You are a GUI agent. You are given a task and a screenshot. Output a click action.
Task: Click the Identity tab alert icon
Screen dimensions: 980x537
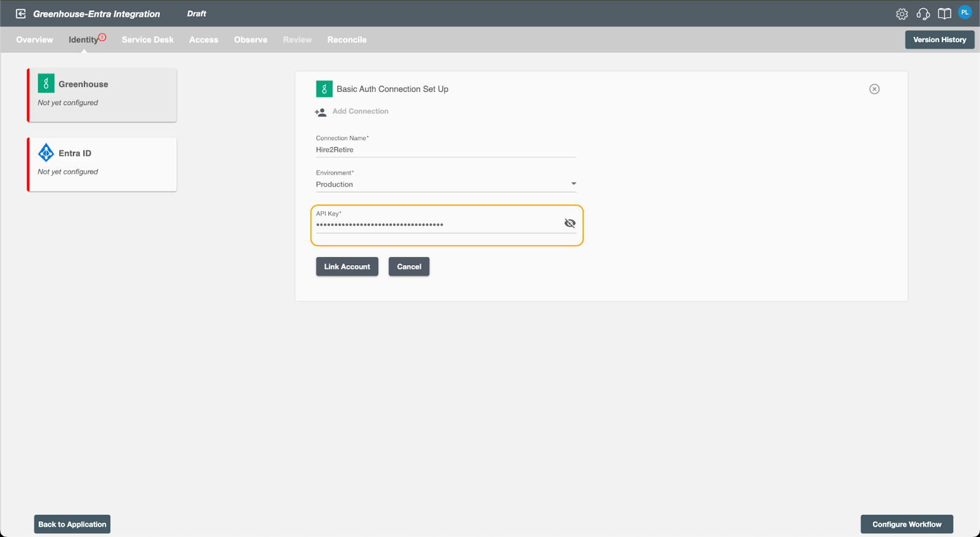point(102,37)
